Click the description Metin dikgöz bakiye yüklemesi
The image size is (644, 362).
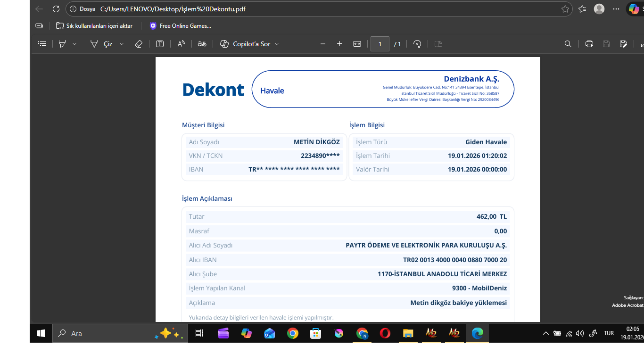(459, 303)
